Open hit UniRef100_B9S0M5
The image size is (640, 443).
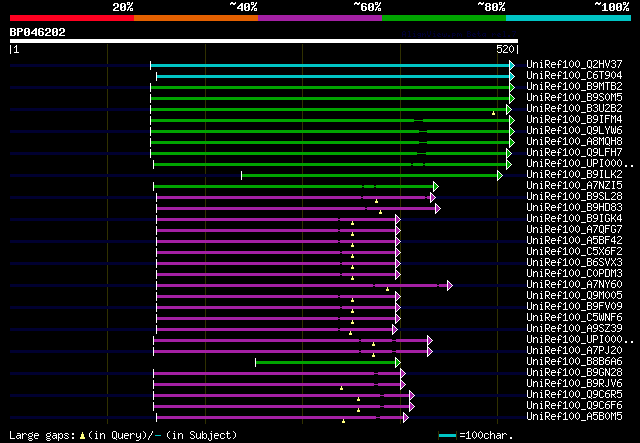(574, 97)
